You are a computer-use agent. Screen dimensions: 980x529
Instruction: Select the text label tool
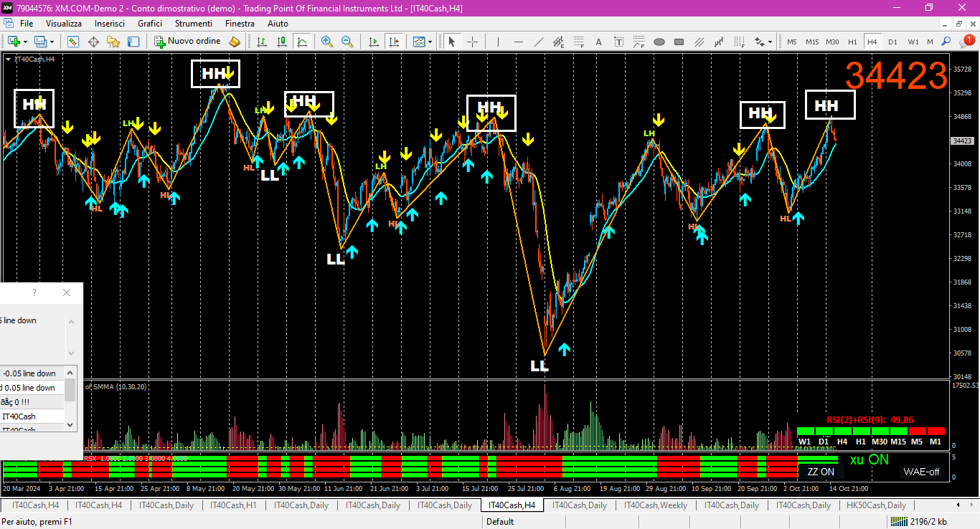[x=618, y=42]
